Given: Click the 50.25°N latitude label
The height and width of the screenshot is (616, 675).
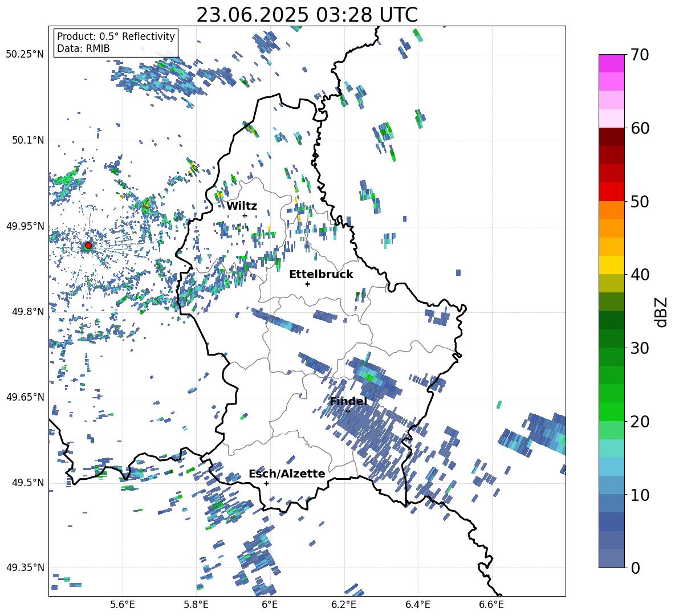Looking at the screenshot, I should (x=25, y=55).
